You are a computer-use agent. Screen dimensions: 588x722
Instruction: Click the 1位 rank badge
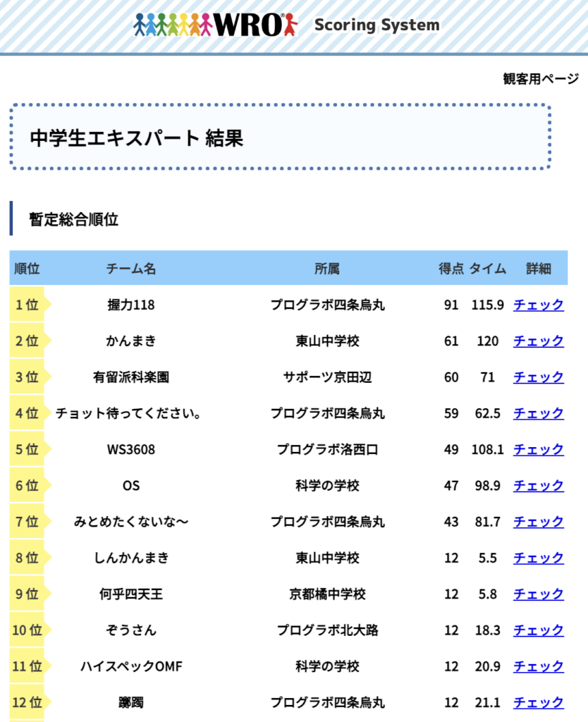(27, 305)
